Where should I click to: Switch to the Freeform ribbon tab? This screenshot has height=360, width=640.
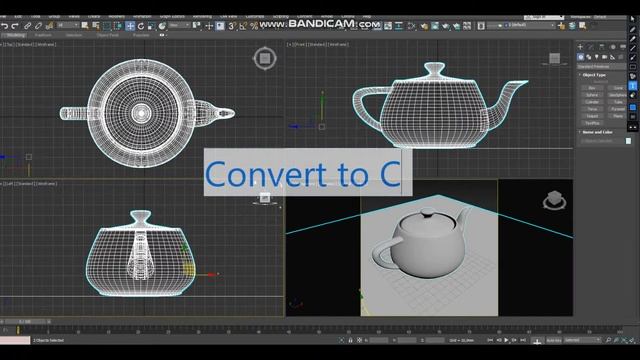click(43, 36)
